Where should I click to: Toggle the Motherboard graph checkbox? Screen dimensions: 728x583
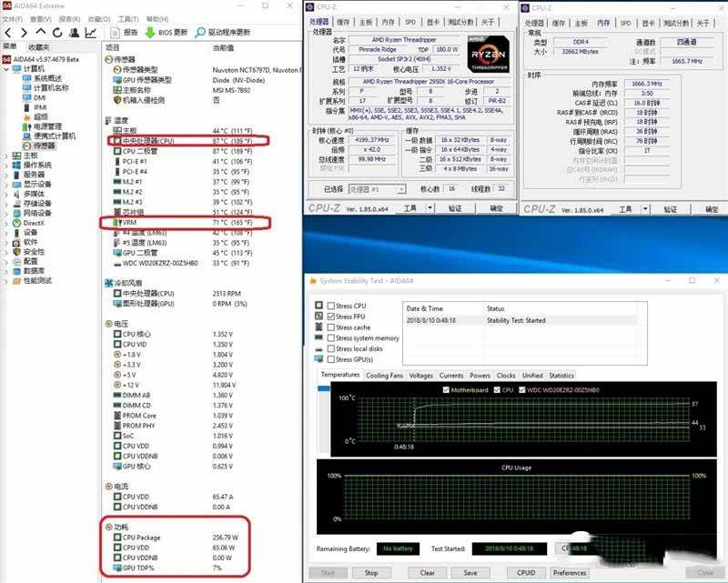tap(444, 390)
